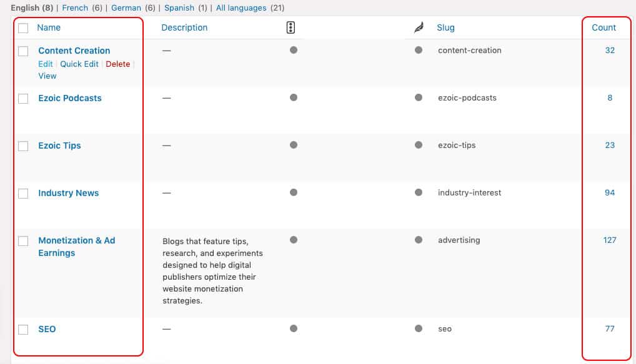Switch to the French language filter
This screenshot has height=364, width=636.
point(75,8)
